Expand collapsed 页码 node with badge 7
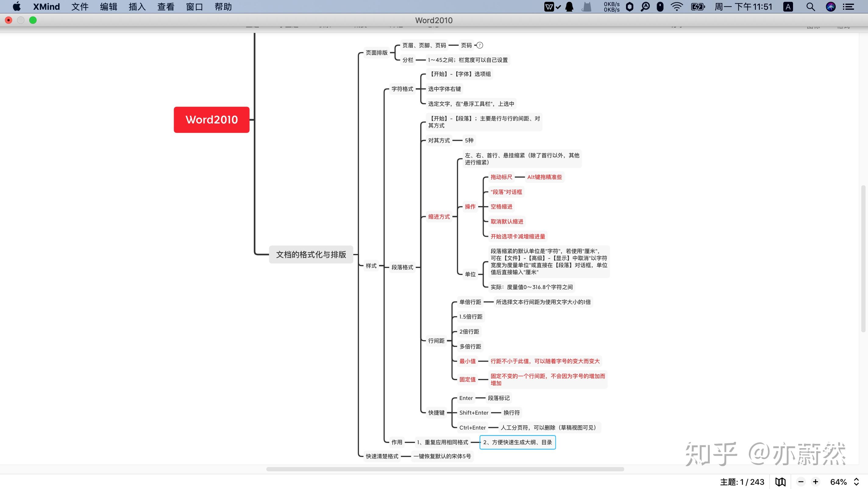 pos(479,45)
